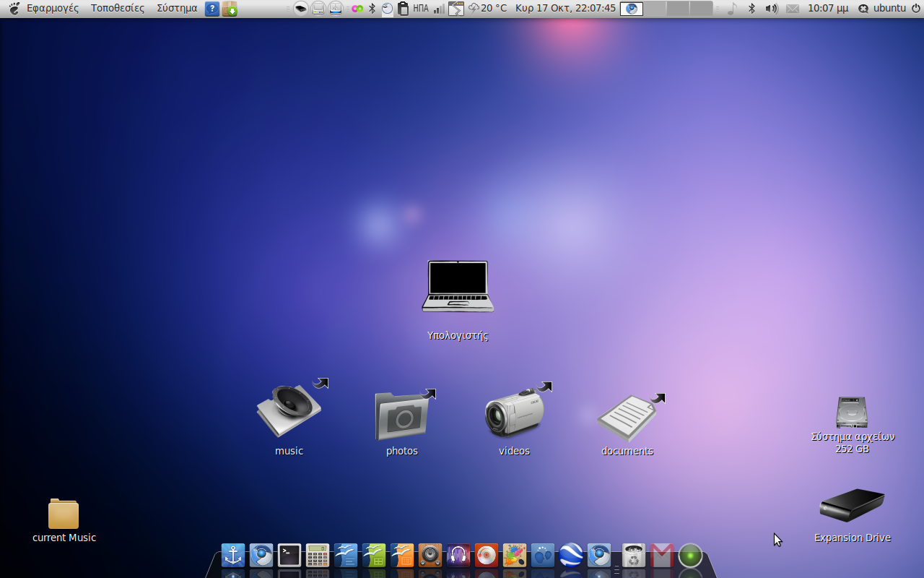Switch to the second workspace in switcher
924x578 pixels.
coord(655,9)
